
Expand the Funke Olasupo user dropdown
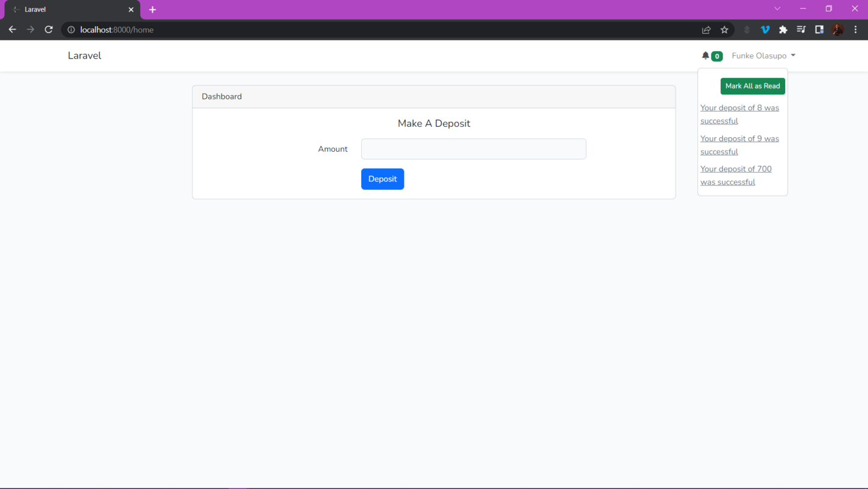763,55
